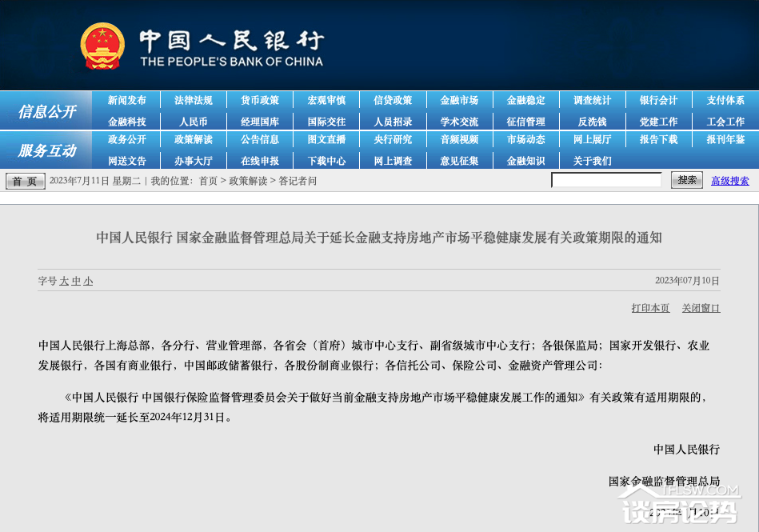Click 政策解读 in the blue navigation menu
Image resolution: width=759 pixels, height=532 pixels.
tap(193, 139)
